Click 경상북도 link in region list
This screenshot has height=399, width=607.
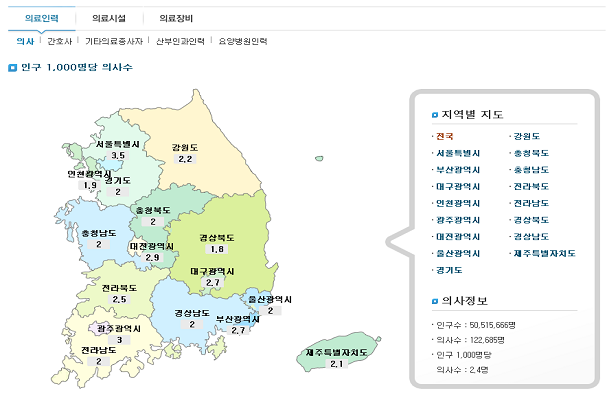click(x=531, y=220)
